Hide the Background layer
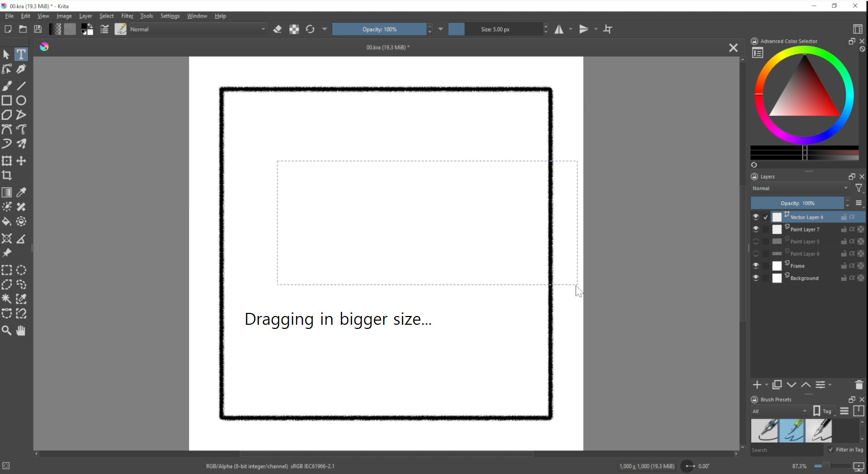 (756, 278)
